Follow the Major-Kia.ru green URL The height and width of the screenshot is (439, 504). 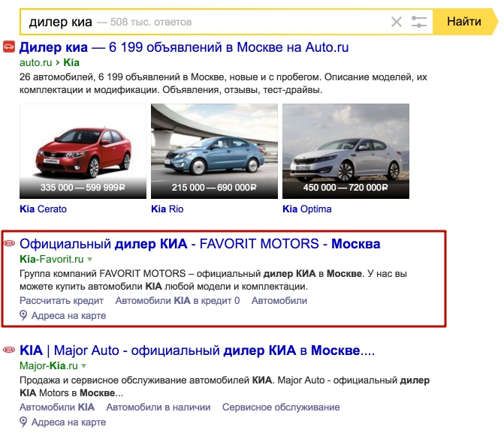pos(49,365)
